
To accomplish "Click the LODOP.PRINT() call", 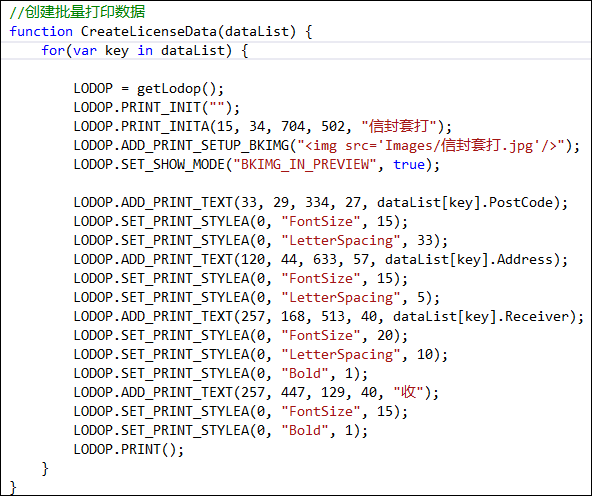I will coord(129,449).
